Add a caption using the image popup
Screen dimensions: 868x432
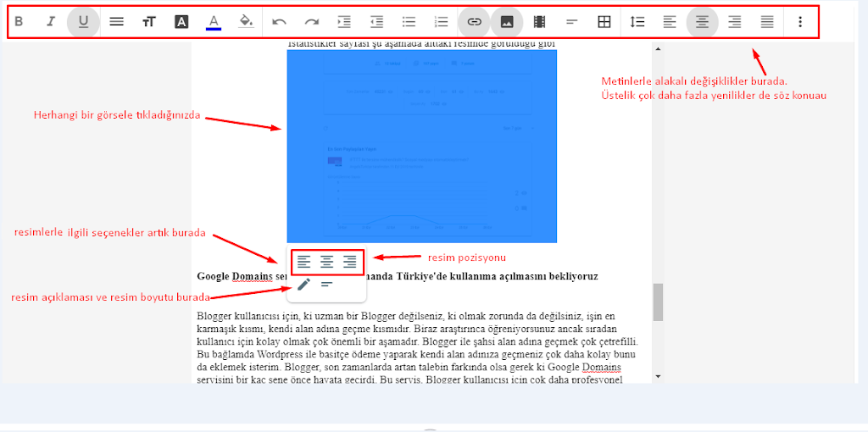[x=326, y=285]
